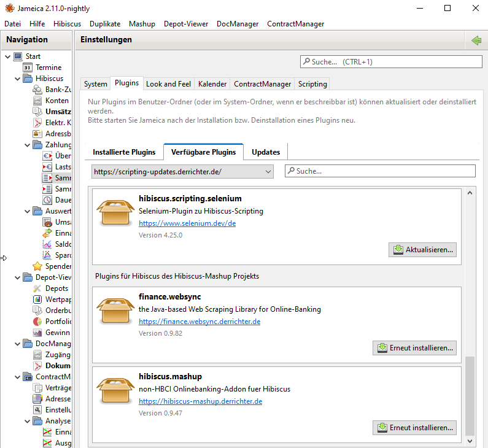This screenshot has width=488, height=448.
Task: Select the Adressbuch icon
Action: [37, 134]
